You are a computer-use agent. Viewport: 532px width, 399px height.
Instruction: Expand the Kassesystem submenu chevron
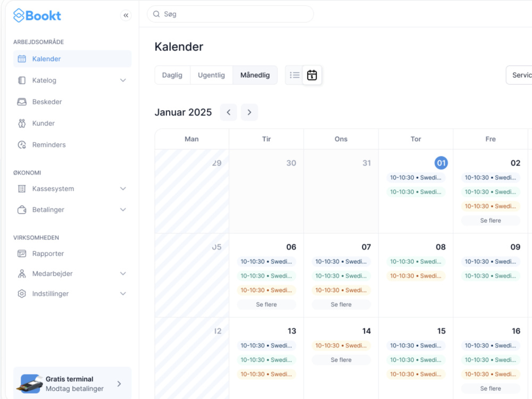click(123, 189)
